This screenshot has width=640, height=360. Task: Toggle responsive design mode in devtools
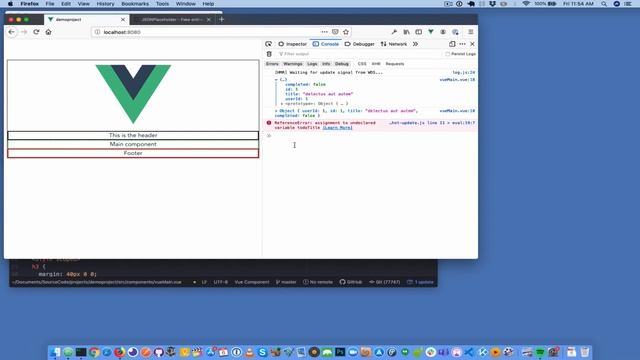coord(452,44)
